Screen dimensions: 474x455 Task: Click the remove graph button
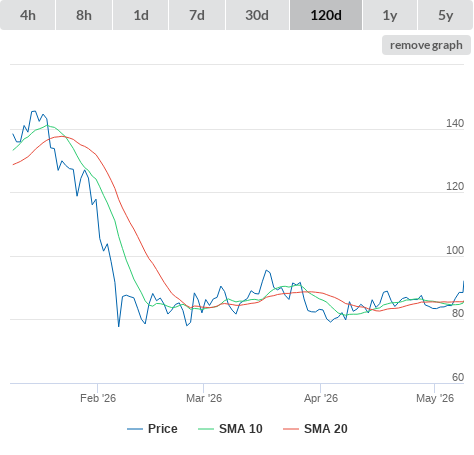(426, 45)
